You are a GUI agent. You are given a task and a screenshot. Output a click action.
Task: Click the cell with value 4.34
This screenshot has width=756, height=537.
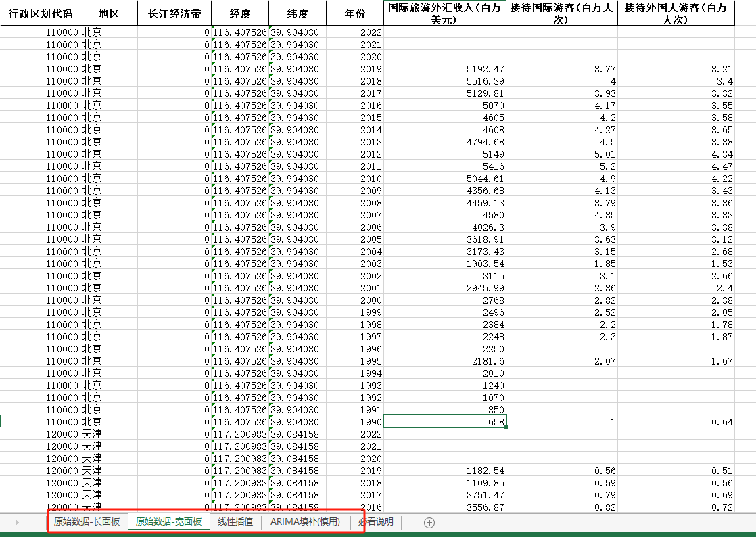point(676,154)
